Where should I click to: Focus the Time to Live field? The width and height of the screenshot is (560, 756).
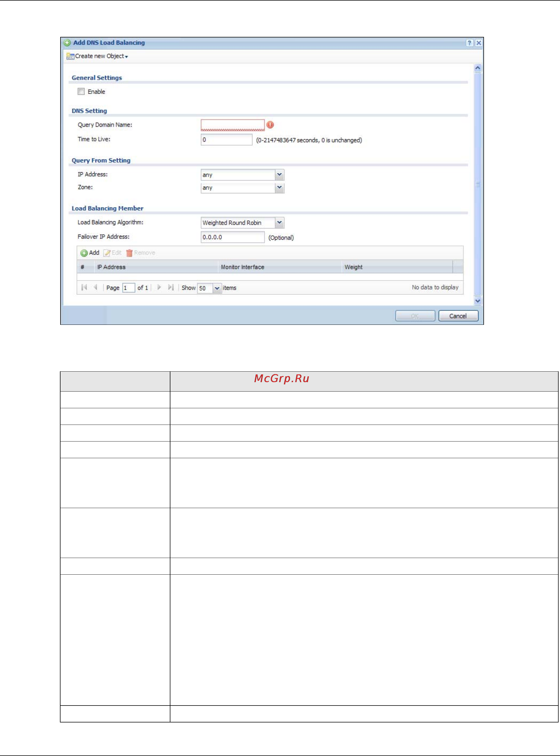point(226,139)
